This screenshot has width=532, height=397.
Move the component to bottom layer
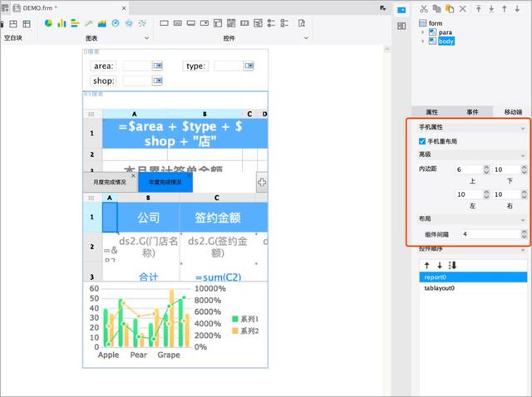tap(491, 9)
